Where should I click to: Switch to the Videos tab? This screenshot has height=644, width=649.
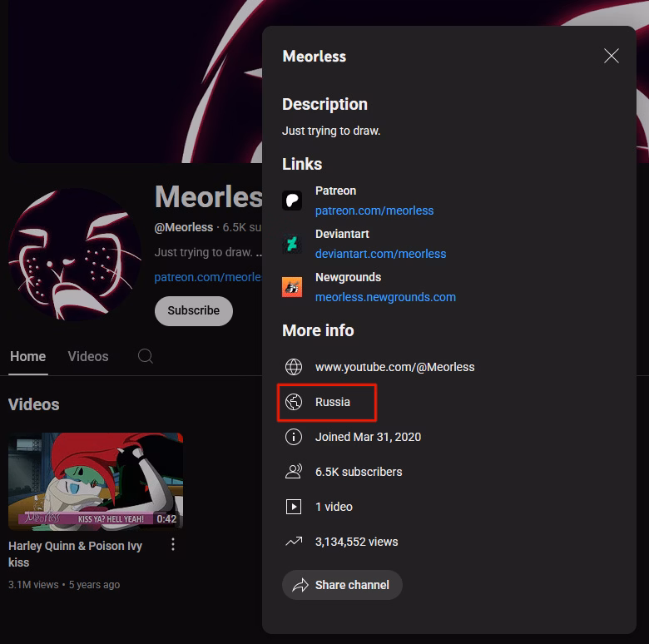tap(87, 356)
